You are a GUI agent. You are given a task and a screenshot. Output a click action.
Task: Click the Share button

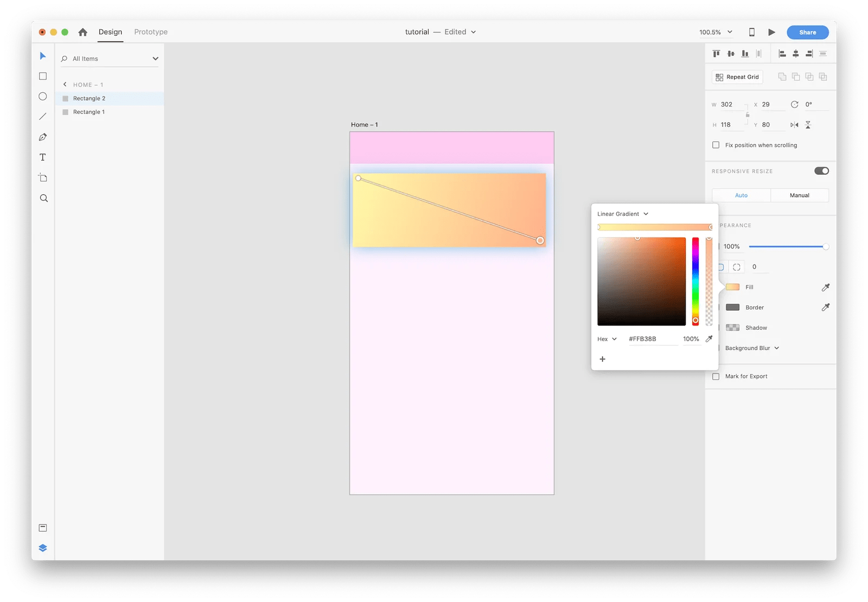click(808, 33)
